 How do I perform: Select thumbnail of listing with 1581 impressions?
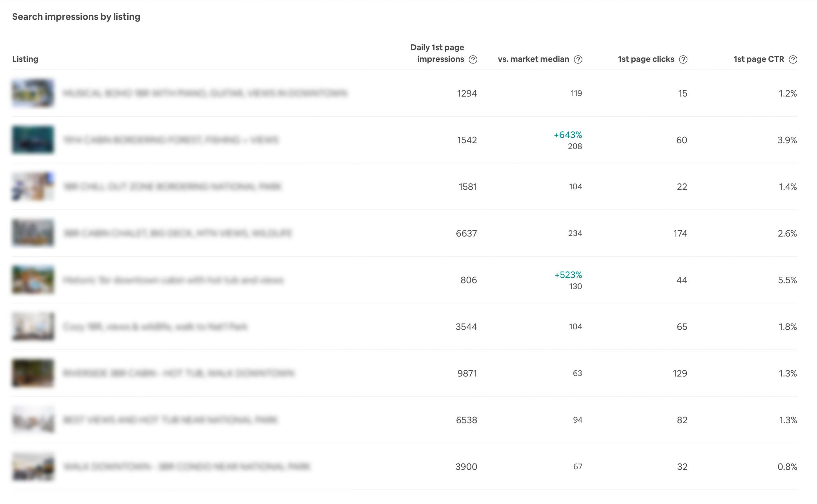(33, 186)
